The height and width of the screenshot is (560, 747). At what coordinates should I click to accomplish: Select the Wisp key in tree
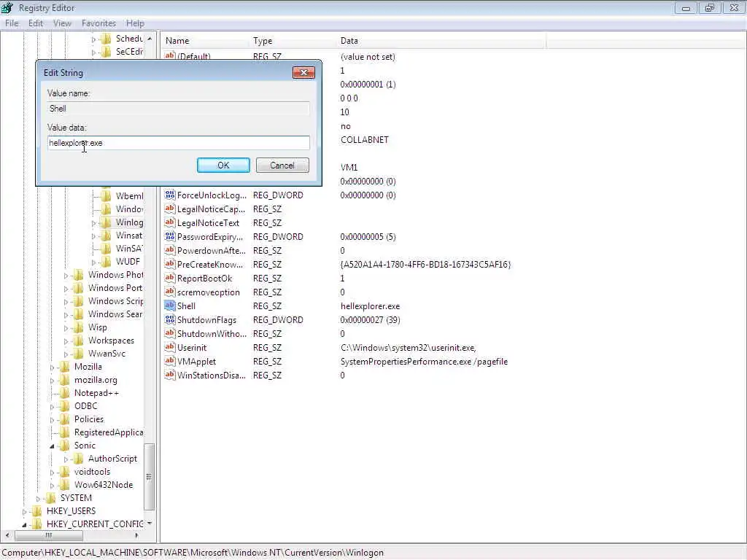tap(98, 327)
